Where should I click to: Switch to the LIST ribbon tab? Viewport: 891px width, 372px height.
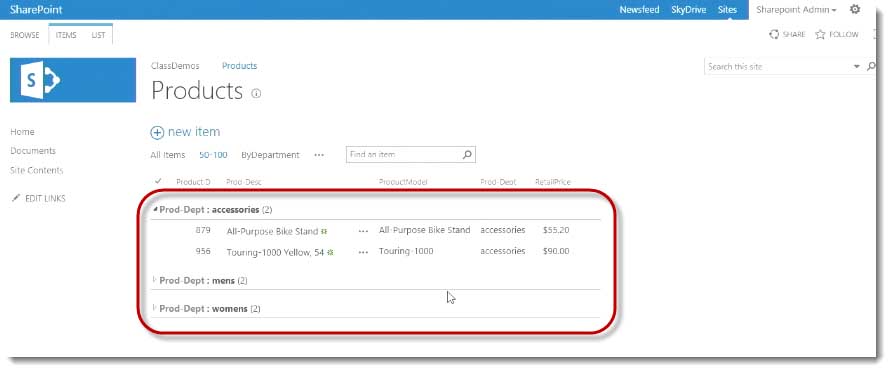pos(98,35)
